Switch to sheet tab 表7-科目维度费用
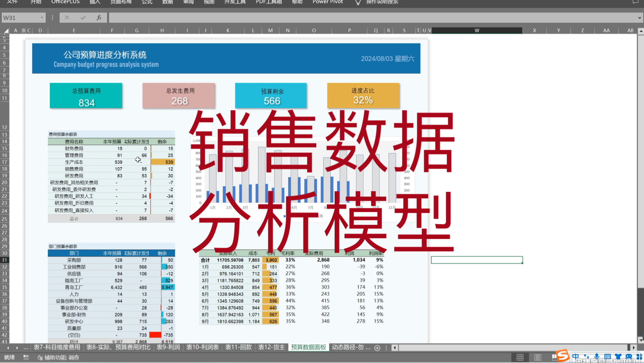The height and width of the screenshot is (363, 644). [56, 347]
